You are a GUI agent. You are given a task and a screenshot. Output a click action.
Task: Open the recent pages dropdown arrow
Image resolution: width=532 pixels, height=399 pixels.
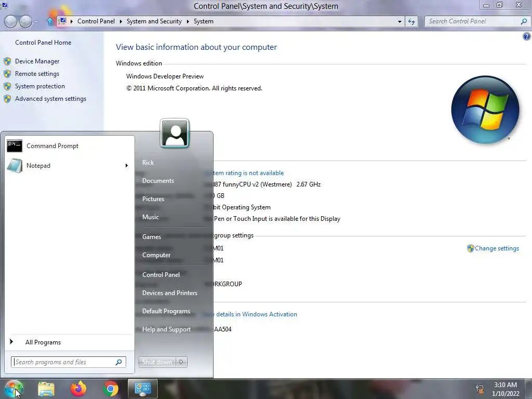36,22
